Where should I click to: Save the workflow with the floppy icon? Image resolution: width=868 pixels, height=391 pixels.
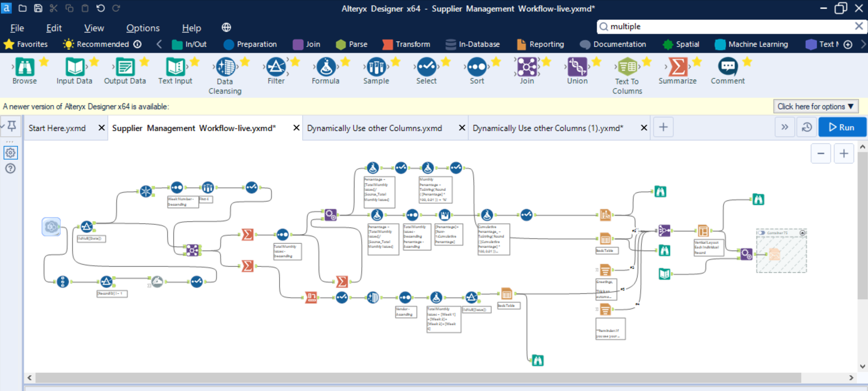tap(38, 8)
